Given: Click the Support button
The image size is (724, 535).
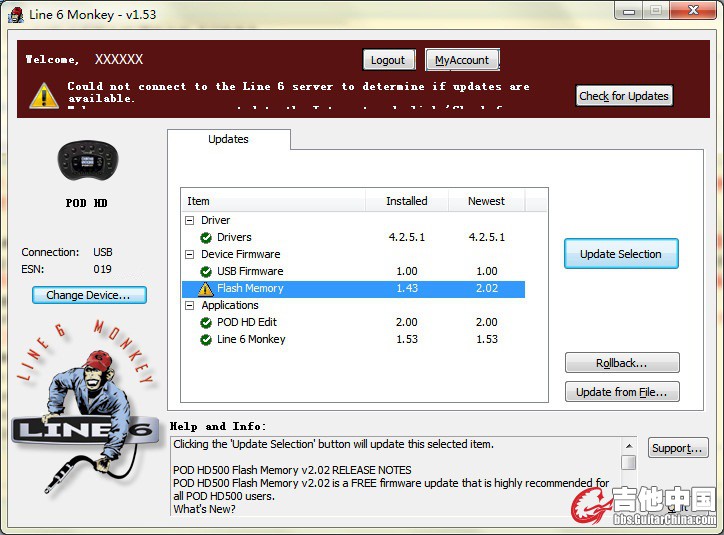Looking at the screenshot, I should coord(677,448).
